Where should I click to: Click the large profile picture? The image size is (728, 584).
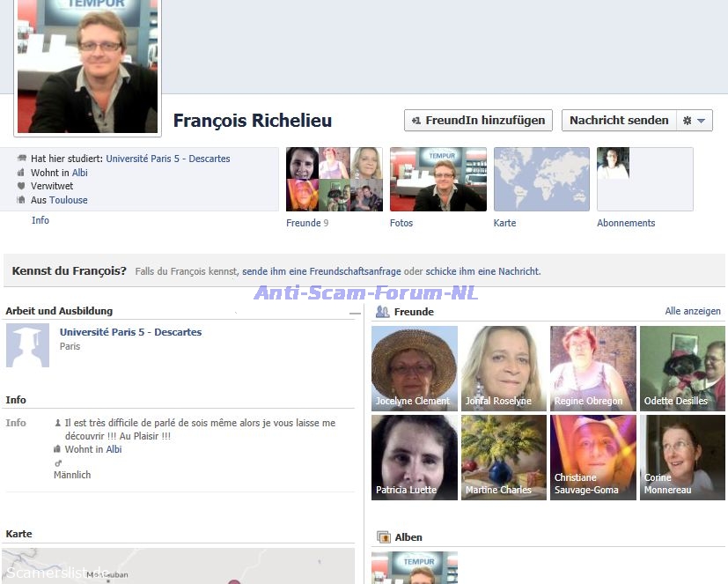click(x=87, y=70)
